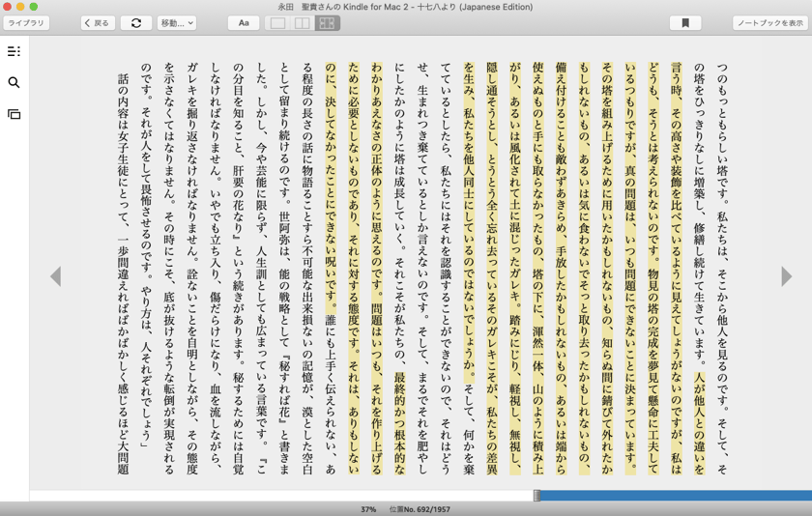Open the Aa font settings
The image size is (812, 516).
click(x=244, y=23)
